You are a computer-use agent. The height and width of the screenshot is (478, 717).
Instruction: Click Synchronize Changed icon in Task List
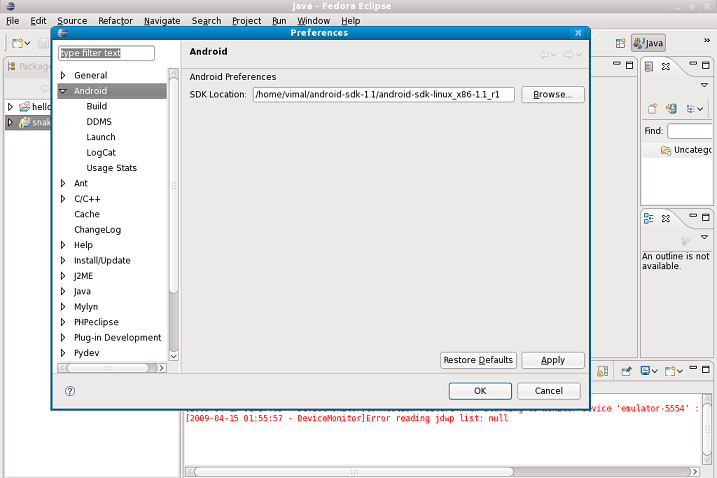[671, 109]
